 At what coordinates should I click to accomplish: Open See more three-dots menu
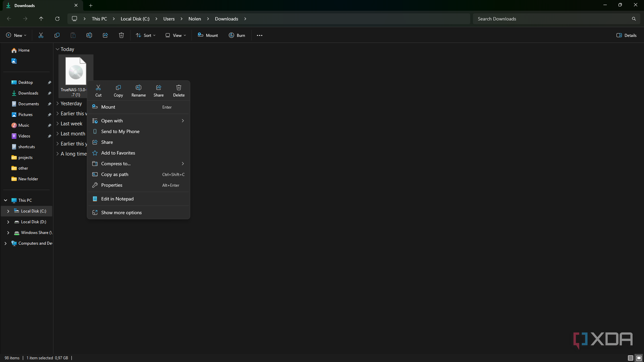point(260,35)
